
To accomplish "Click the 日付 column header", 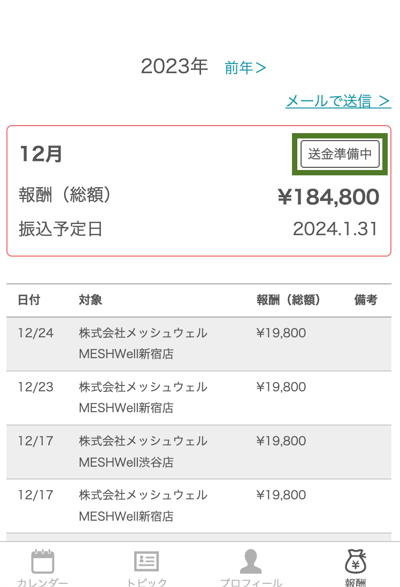I will [29, 300].
